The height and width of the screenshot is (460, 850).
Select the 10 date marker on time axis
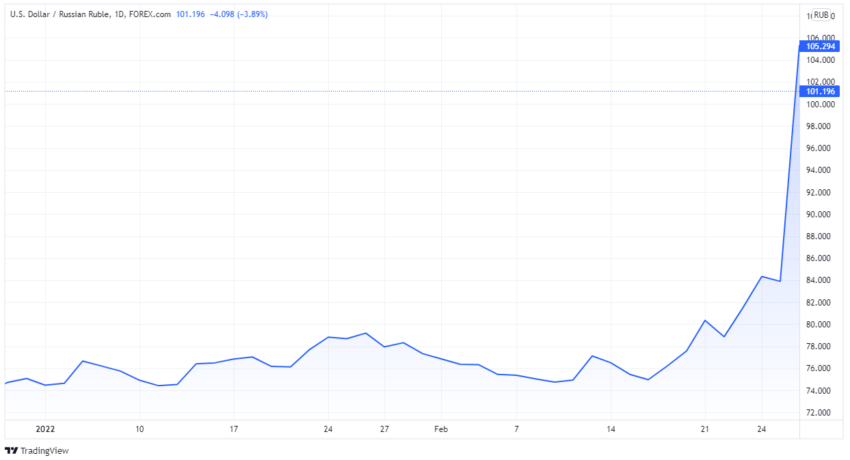(x=139, y=429)
